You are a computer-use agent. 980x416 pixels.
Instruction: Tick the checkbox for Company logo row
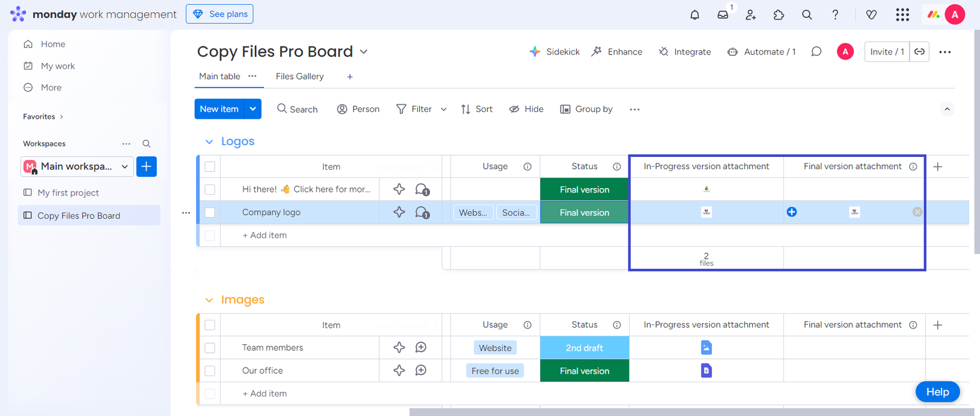[x=210, y=213]
